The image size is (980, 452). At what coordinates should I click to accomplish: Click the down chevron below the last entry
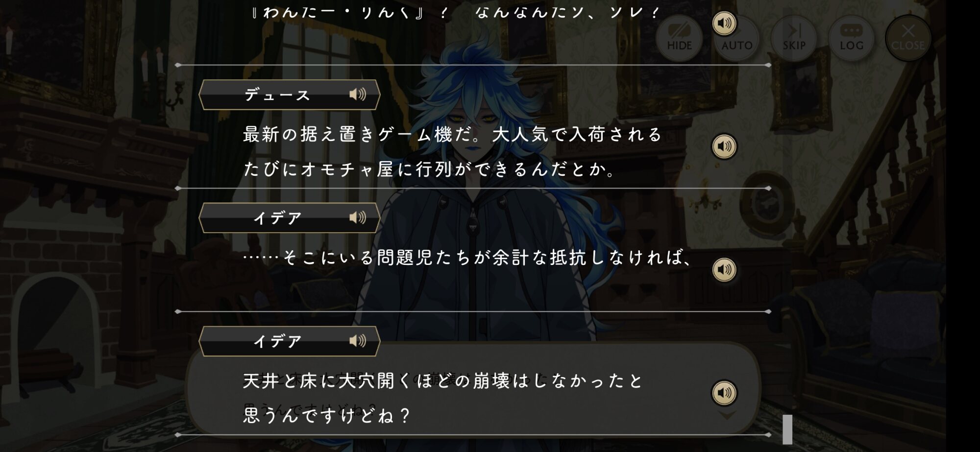click(727, 415)
